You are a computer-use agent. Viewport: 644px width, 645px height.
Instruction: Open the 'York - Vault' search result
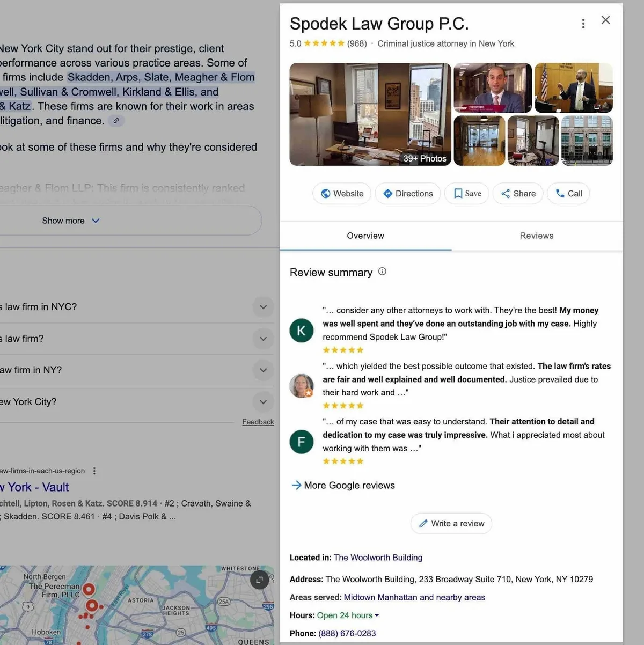click(x=34, y=487)
